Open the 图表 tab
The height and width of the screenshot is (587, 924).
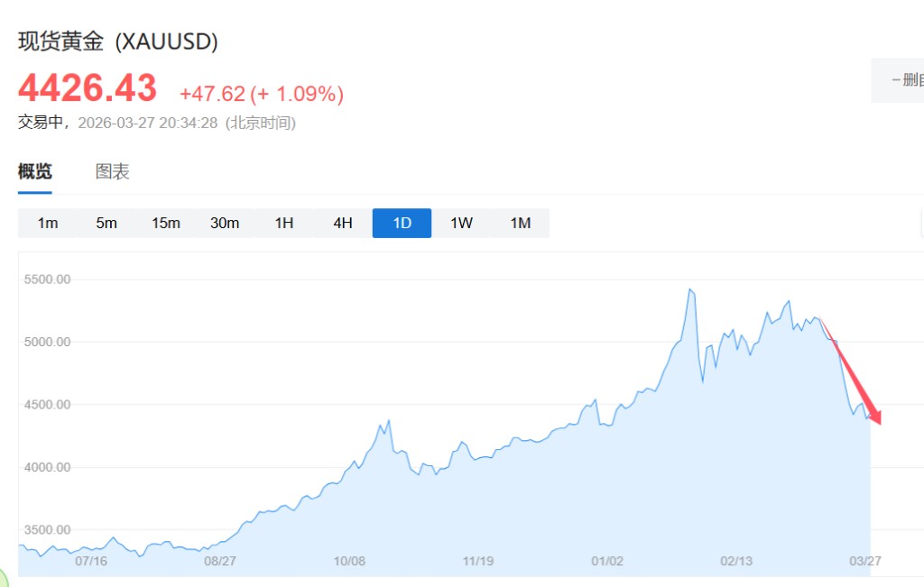click(x=113, y=171)
